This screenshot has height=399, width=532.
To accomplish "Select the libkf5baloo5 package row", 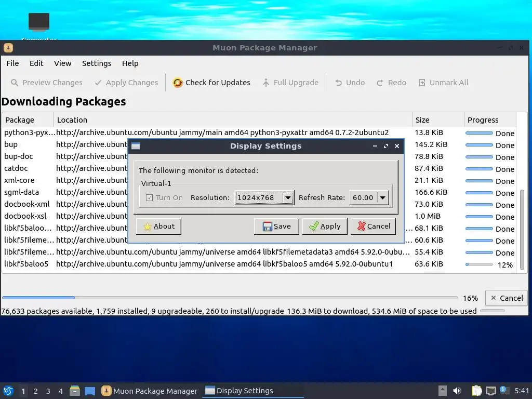I will [x=260, y=264].
